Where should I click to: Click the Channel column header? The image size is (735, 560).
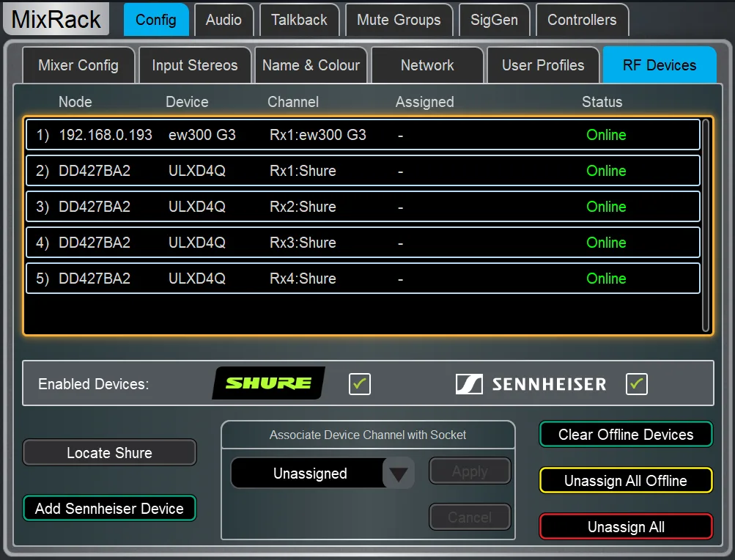pos(293,102)
